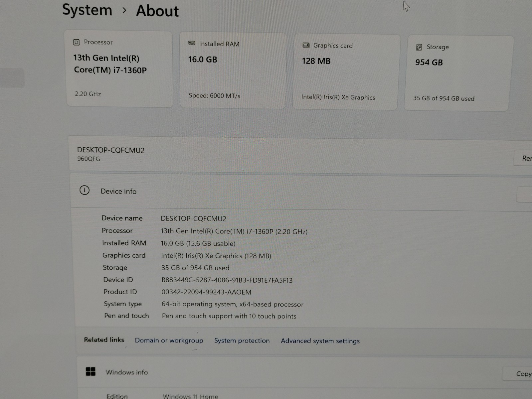Click the 960QFG model text
Viewport: 532px width, 399px height.
(x=89, y=159)
